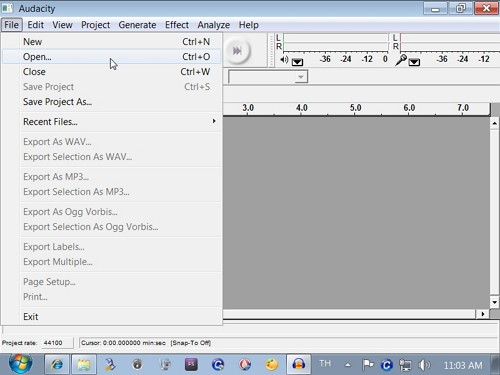Choose Exit from the File menu
Viewport: 500px width, 375px height.
click(111, 317)
